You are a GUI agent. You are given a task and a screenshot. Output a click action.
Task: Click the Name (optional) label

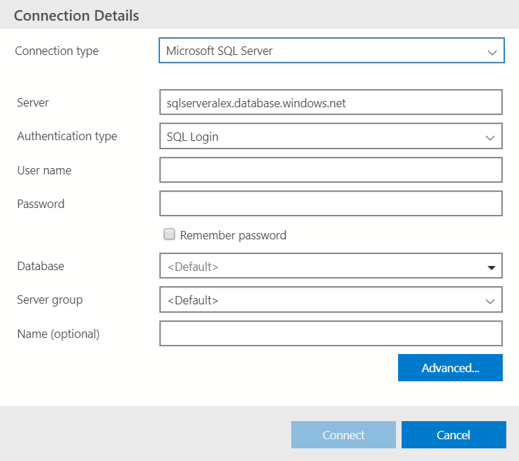coord(58,334)
